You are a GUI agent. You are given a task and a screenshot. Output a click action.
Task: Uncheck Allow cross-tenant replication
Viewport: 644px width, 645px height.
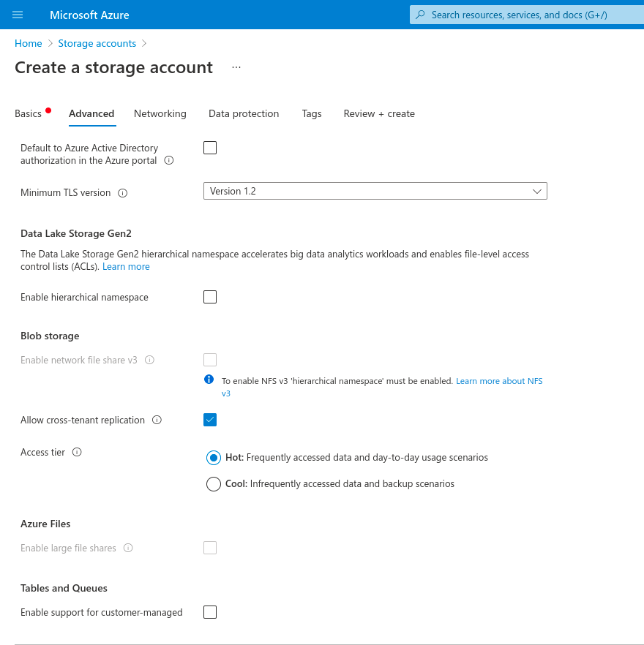[x=210, y=420]
